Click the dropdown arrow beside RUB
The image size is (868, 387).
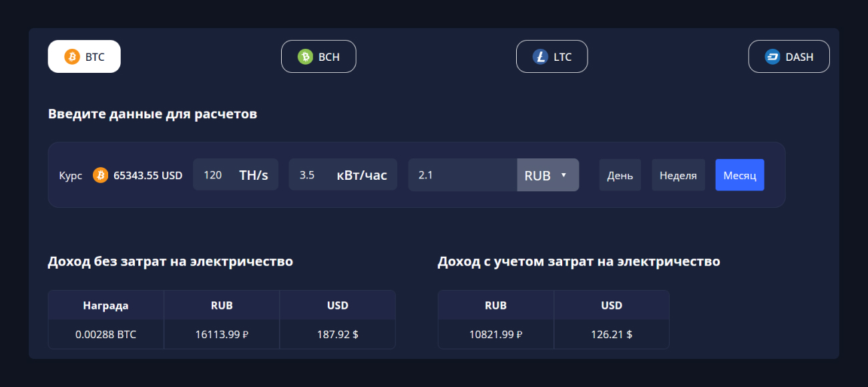click(564, 175)
